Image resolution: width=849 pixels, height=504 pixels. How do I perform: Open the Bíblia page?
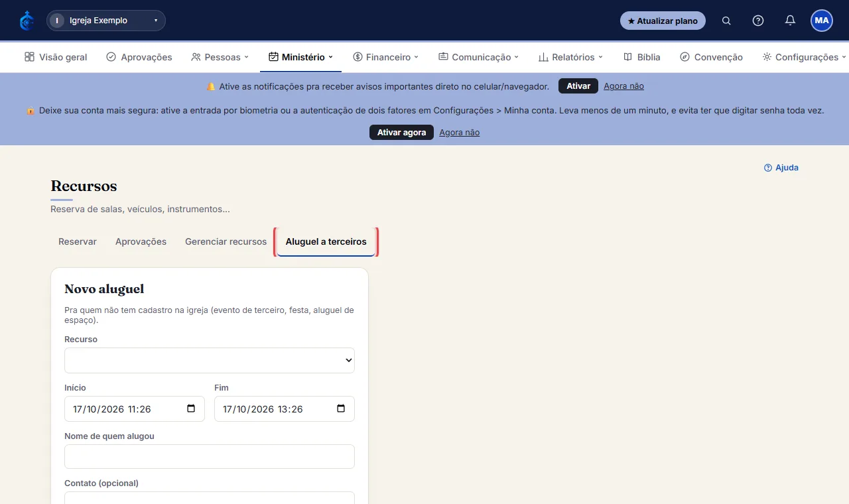coord(642,57)
